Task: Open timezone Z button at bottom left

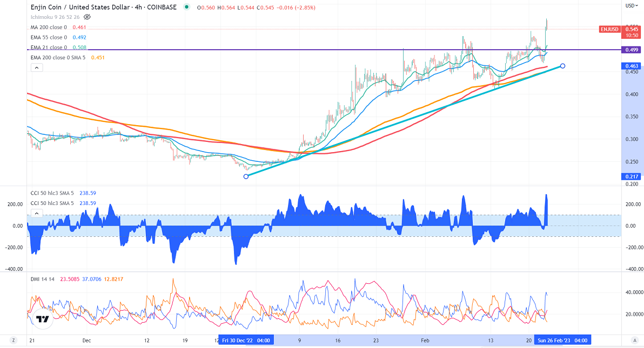Action: tap(14, 340)
